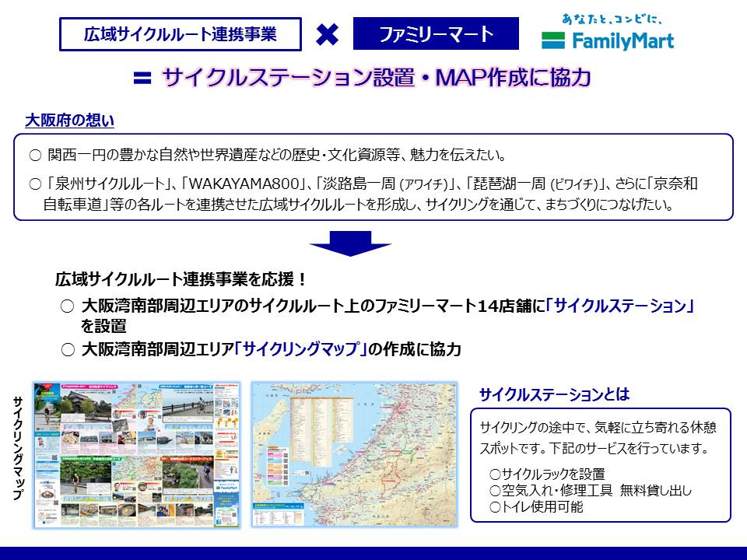
Task: Click the line starting 「泉州サイクルルート」
Action: [x=372, y=184]
